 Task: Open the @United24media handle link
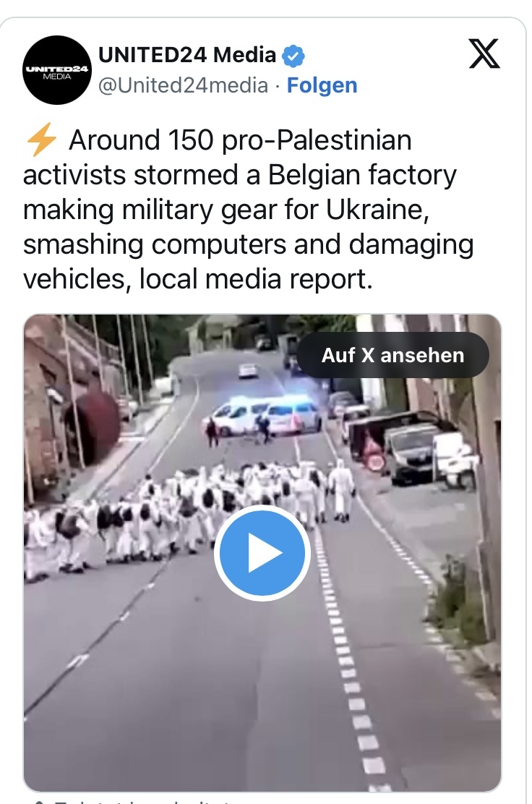click(183, 85)
